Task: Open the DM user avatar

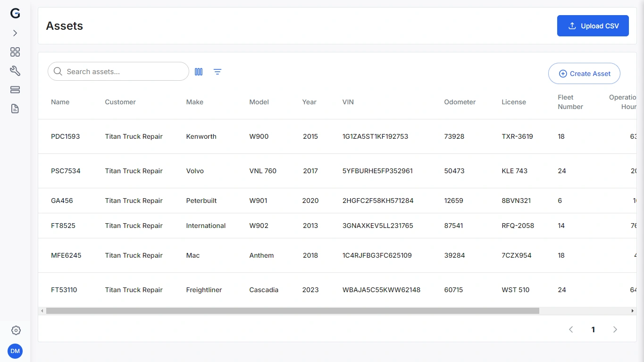Action: point(15,351)
